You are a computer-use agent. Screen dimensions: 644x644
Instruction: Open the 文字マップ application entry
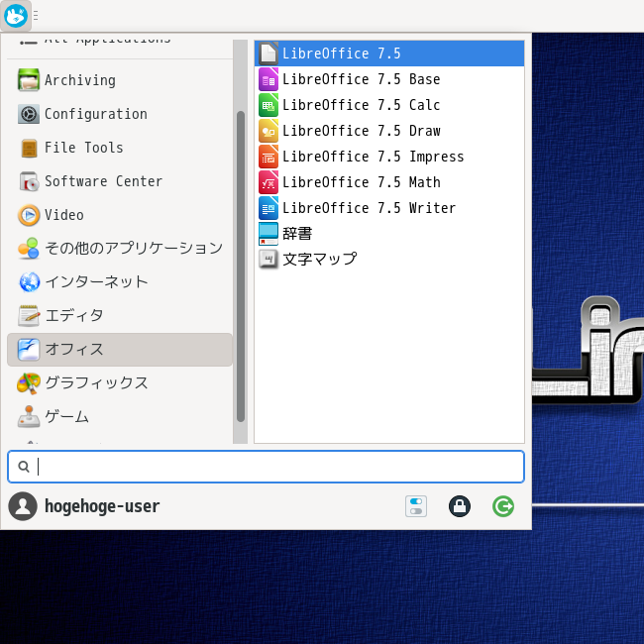coord(389,260)
